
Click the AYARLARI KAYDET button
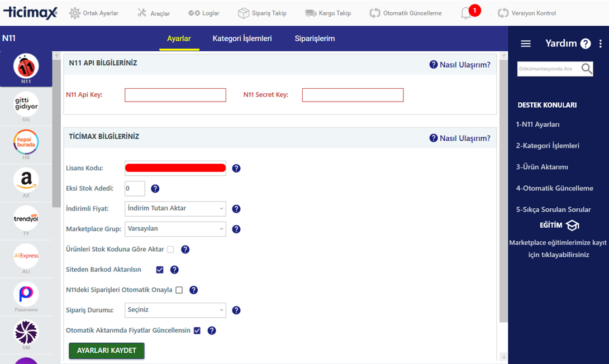coord(106,351)
